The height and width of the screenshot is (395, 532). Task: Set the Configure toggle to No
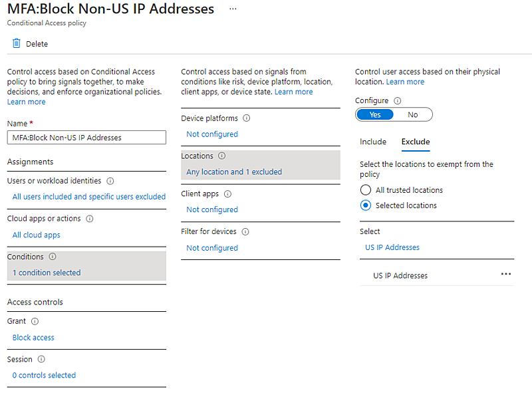[x=413, y=114]
